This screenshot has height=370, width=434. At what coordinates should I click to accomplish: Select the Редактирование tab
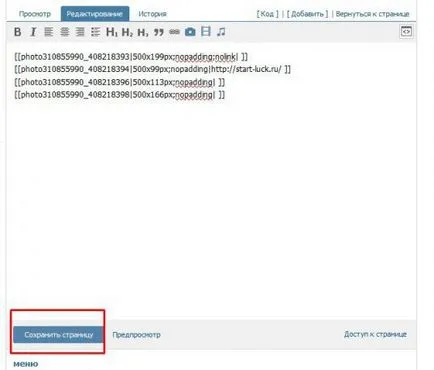(x=95, y=14)
